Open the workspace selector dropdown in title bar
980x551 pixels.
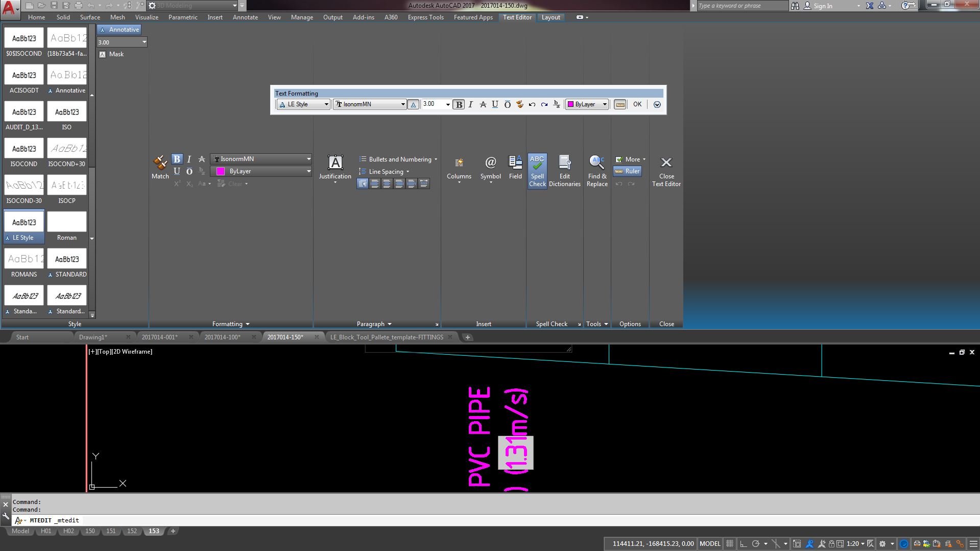193,6
